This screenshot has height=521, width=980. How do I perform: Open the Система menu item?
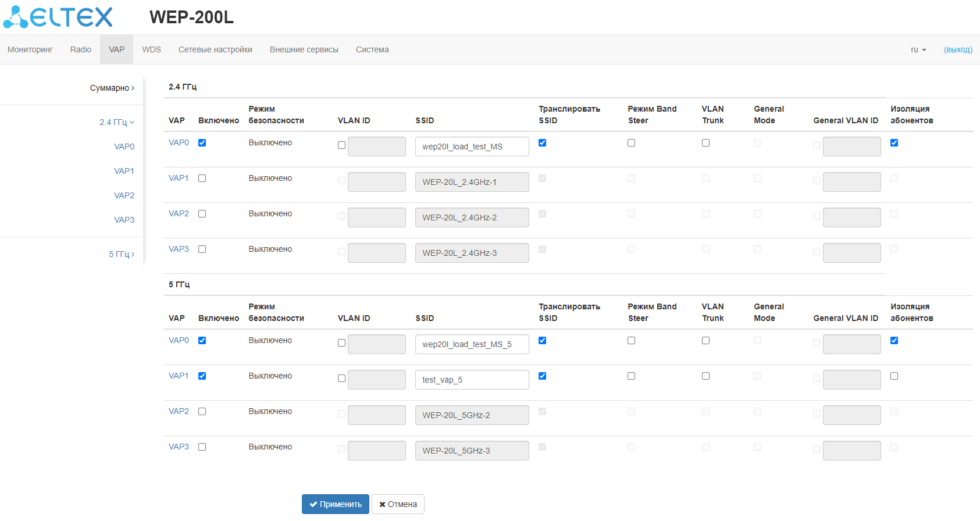pos(372,49)
